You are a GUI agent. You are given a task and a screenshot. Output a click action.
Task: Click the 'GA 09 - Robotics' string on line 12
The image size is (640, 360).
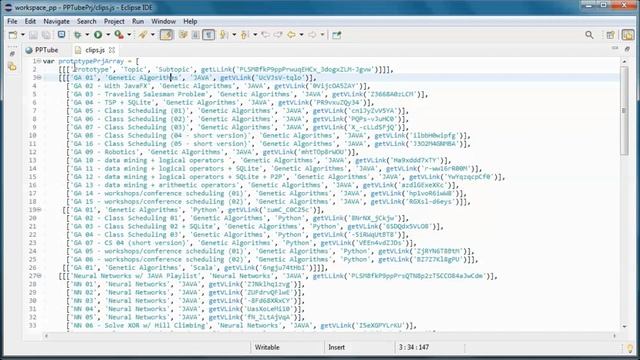coord(104,152)
